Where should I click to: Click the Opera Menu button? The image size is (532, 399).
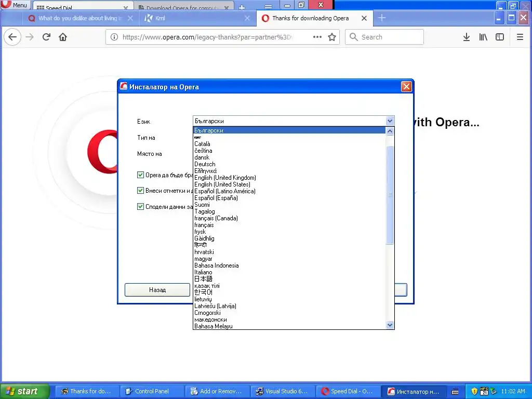click(x=15, y=5)
